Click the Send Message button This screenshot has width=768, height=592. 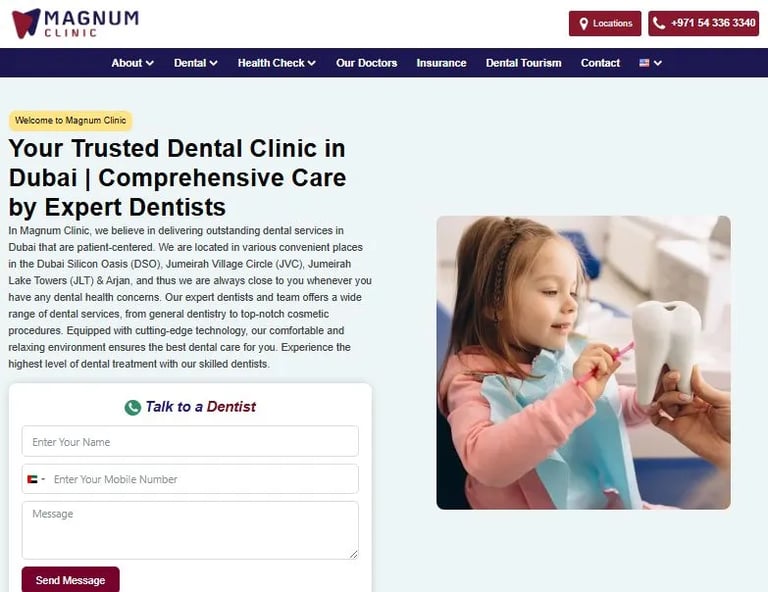[71, 580]
